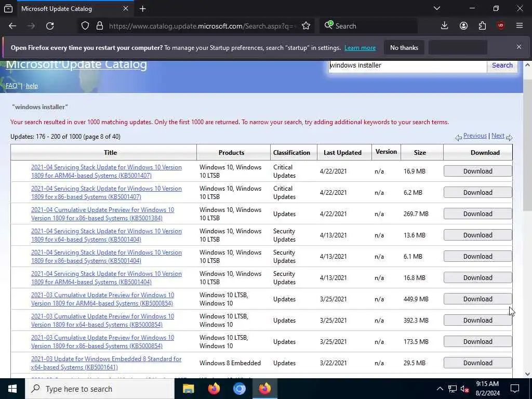Open the Firefox hamburger menu
Viewport: 532px width, 399px height.
520,26
